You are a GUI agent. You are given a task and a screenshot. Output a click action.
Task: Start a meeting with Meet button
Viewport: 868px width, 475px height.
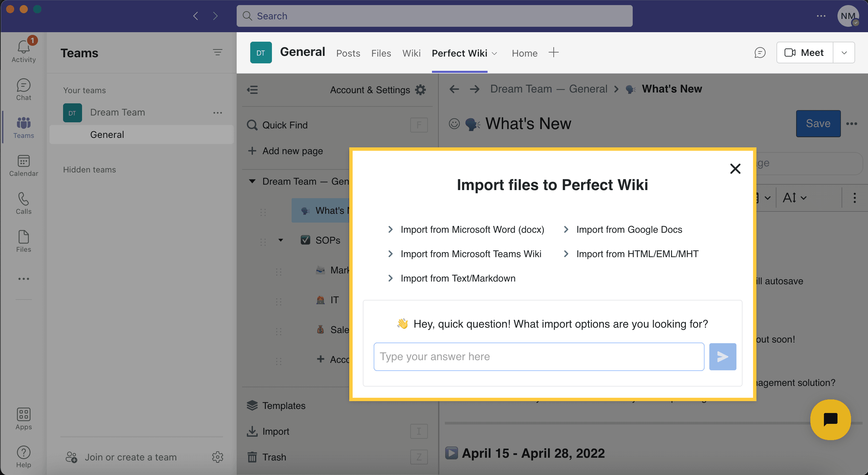[x=805, y=53]
